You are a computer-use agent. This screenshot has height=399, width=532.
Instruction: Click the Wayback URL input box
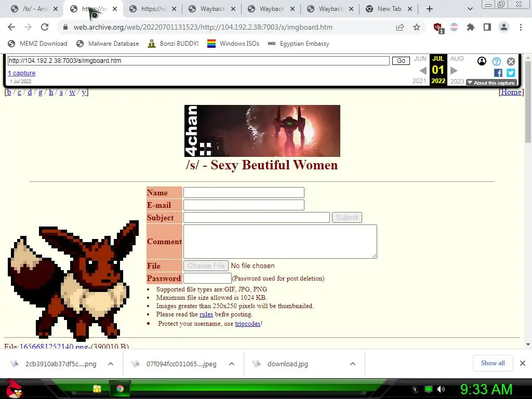pyautogui.click(x=198, y=61)
